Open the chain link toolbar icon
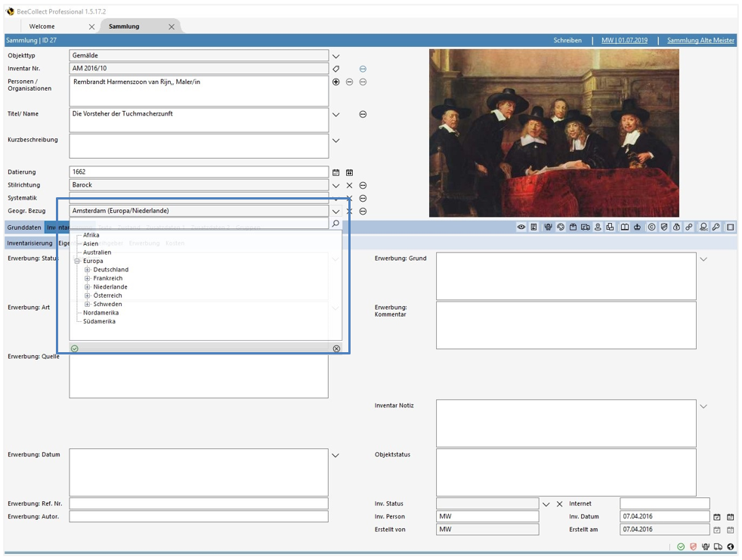This screenshot has width=742, height=560. coord(689,225)
